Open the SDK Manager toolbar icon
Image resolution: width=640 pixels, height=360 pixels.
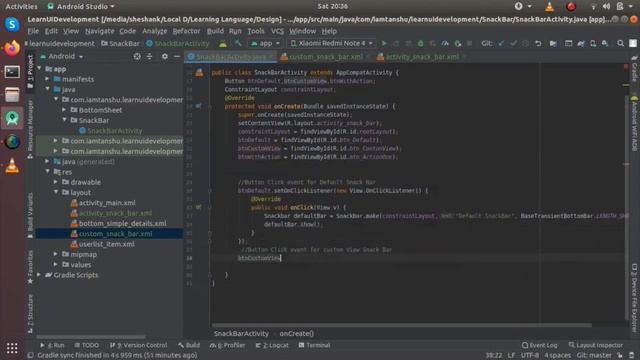click(605, 43)
